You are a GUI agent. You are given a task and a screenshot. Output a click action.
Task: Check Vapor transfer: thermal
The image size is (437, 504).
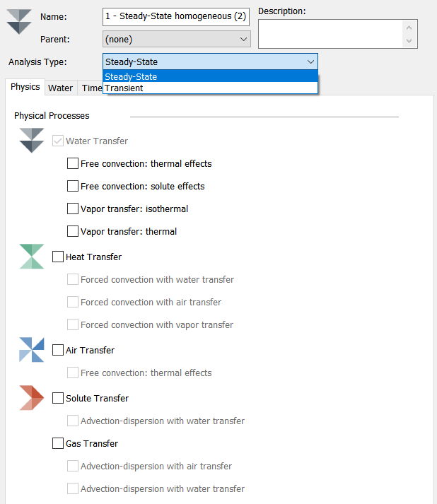click(73, 232)
